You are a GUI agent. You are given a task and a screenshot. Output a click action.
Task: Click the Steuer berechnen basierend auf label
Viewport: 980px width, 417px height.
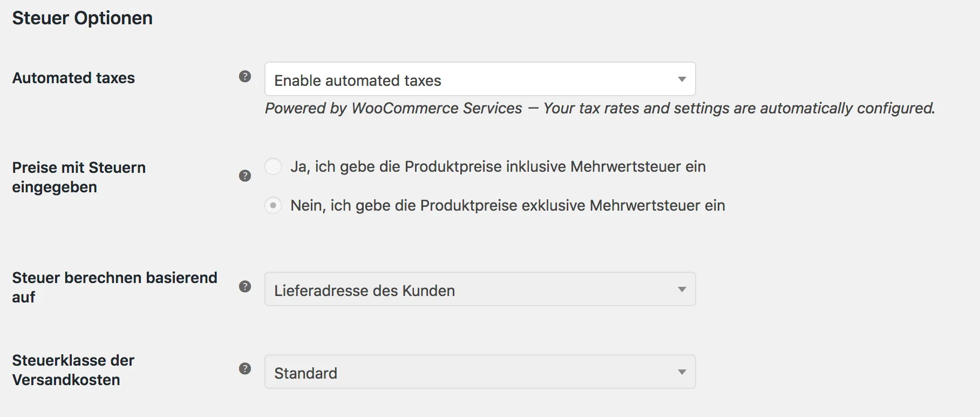(114, 287)
